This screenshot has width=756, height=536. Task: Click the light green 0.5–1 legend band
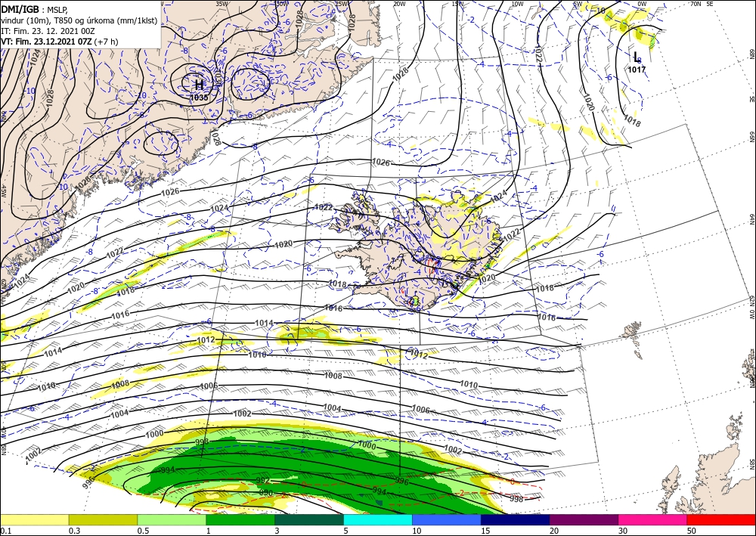172,519
